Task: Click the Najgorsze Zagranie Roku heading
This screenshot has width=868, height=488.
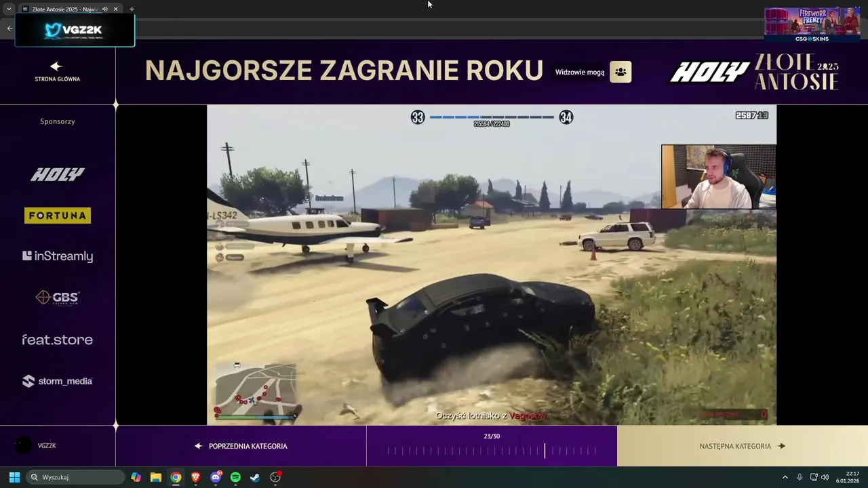Action: click(x=344, y=70)
